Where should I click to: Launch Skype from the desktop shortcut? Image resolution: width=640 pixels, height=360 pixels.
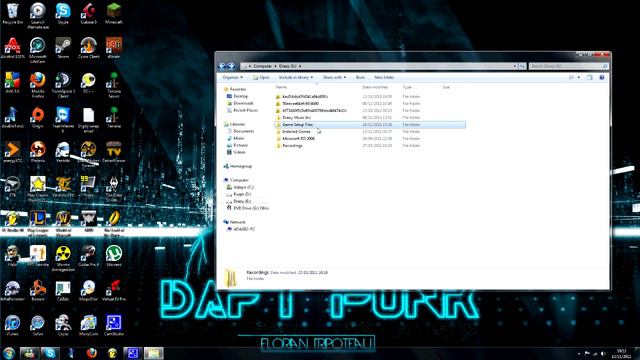coord(63,13)
